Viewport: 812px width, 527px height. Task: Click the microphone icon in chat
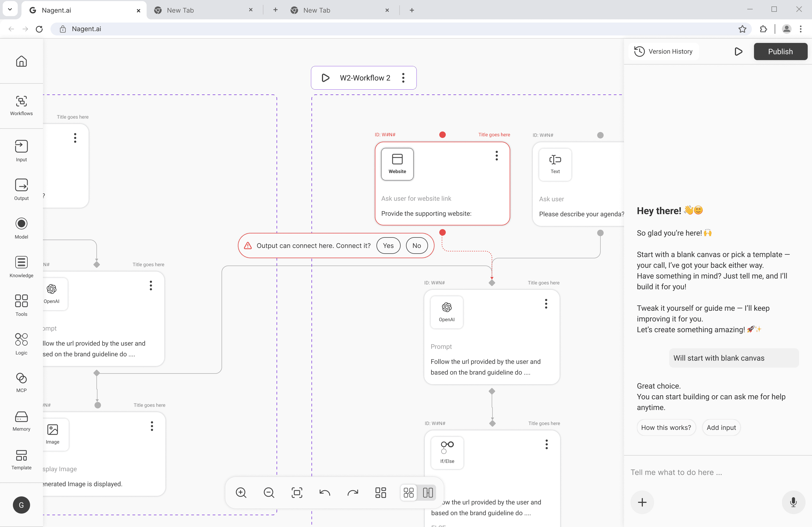click(793, 502)
